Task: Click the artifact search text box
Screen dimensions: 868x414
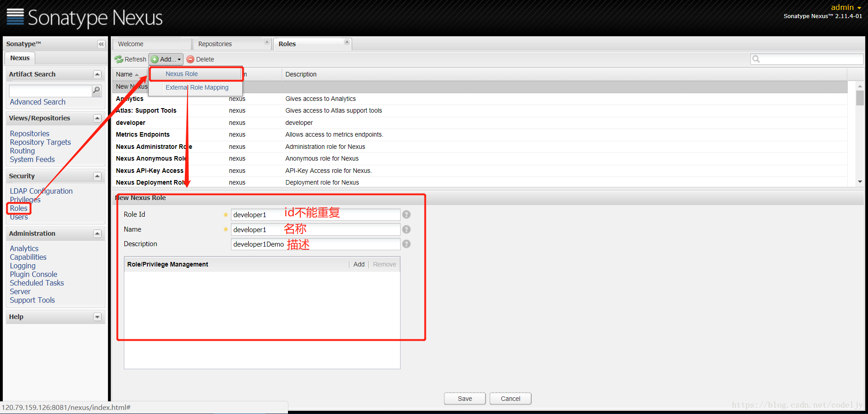Action: tap(50, 90)
